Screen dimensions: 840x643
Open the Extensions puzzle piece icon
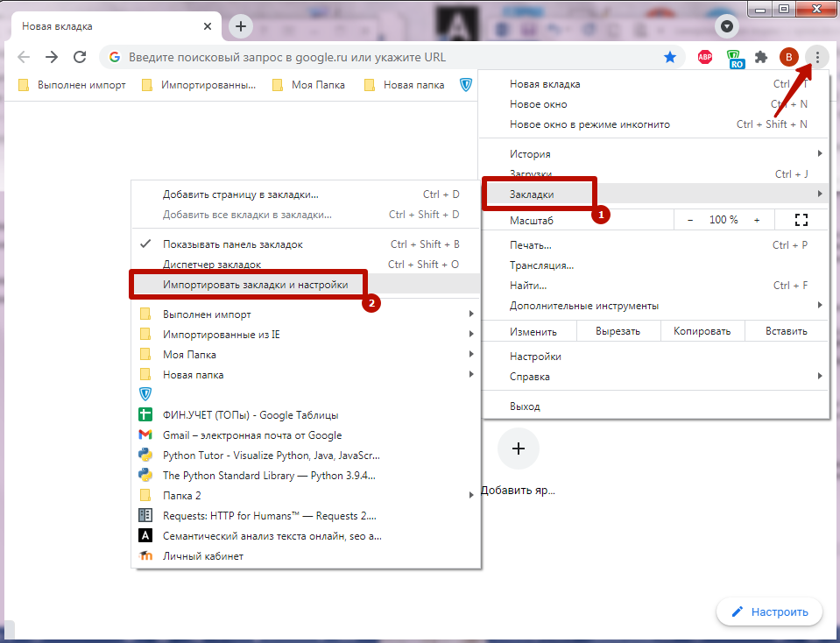(761, 57)
